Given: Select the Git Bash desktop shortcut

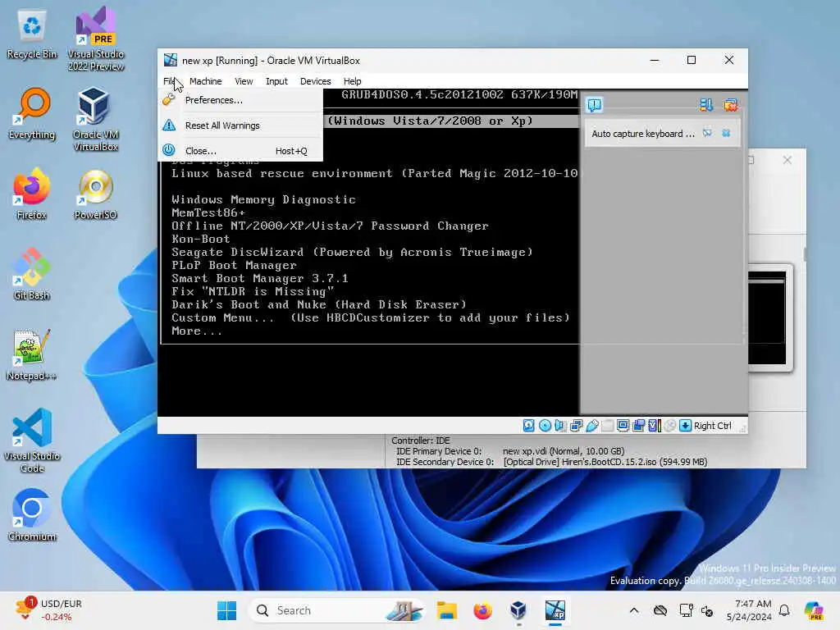Looking at the screenshot, I should pos(32,274).
